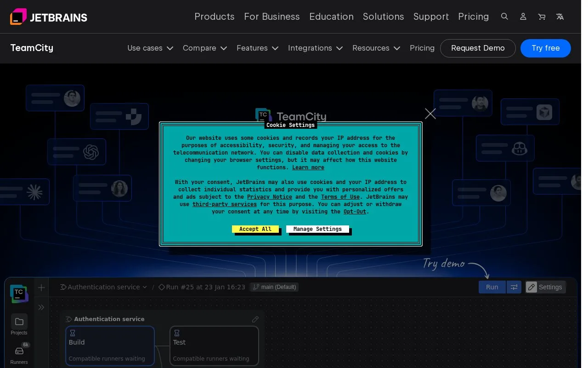Expand the demo sidebar with double chevron
This screenshot has height=368, width=588.
click(41, 307)
